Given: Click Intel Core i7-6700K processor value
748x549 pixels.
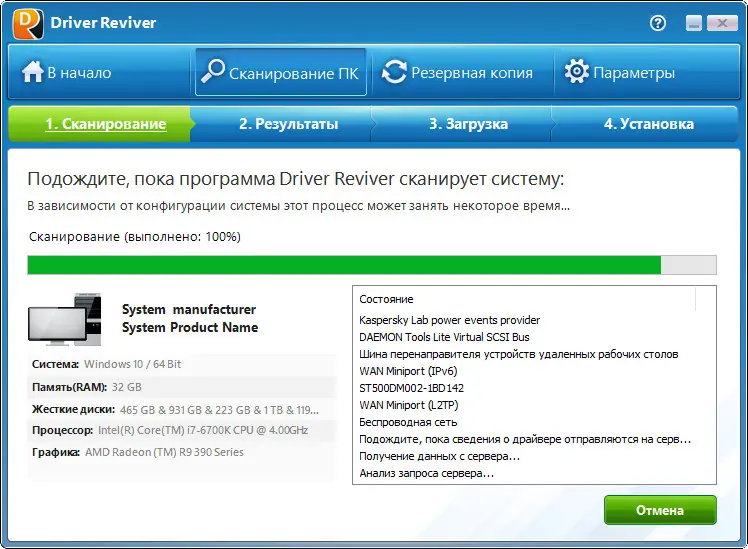Looking at the screenshot, I should [203, 430].
